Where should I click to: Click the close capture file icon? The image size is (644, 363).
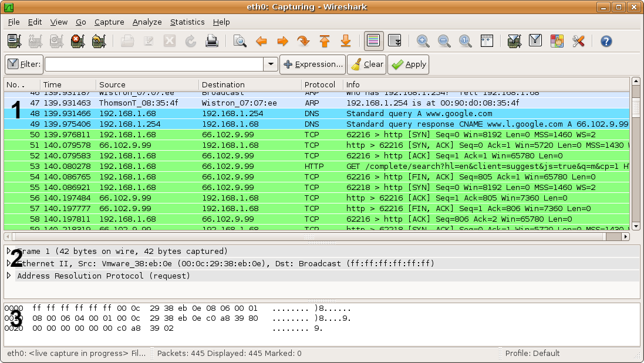[x=170, y=41]
